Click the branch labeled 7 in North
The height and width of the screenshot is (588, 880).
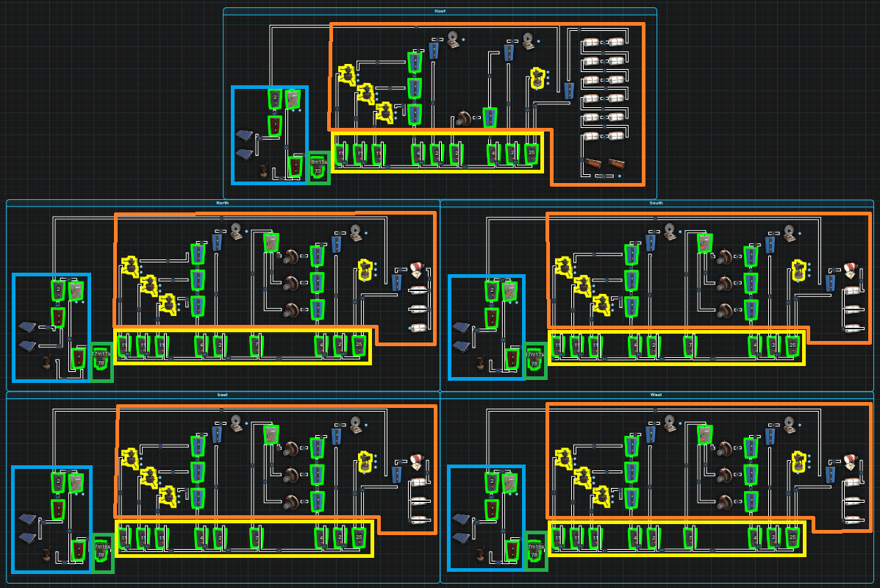[x=255, y=345]
